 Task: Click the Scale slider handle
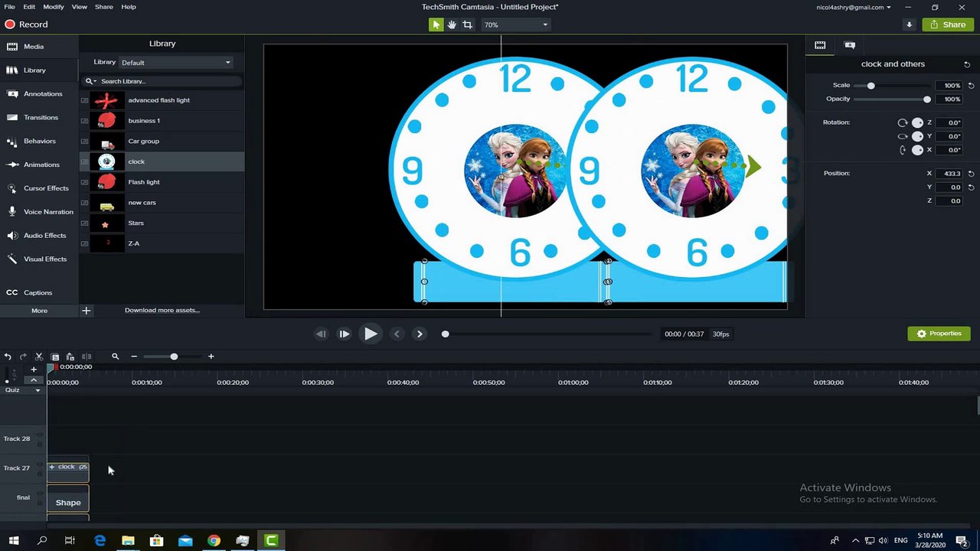point(871,86)
